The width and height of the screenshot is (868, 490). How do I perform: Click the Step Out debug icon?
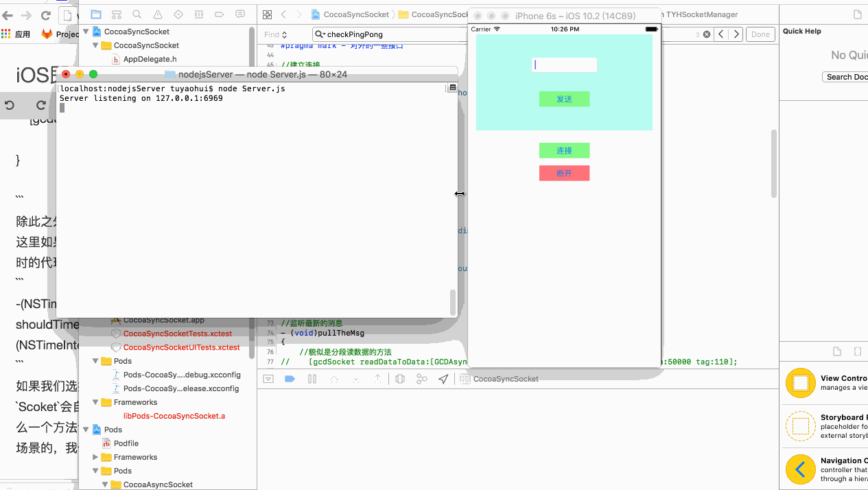pyautogui.click(x=377, y=379)
